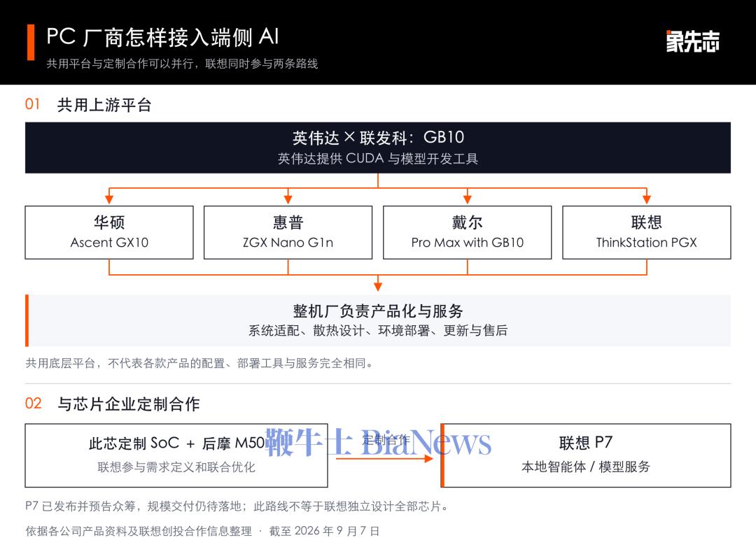
Task: Click the heading '共用上游平台'
Action: [104, 104]
